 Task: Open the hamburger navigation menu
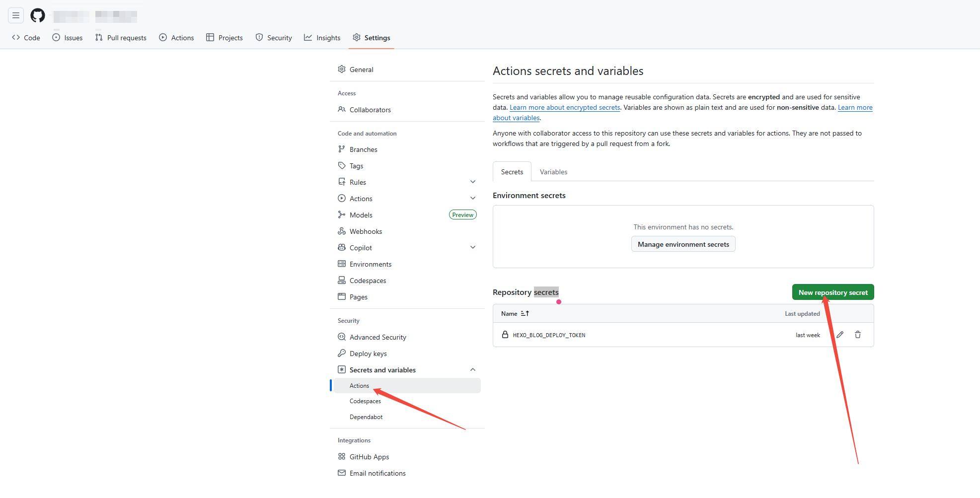[16, 15]
